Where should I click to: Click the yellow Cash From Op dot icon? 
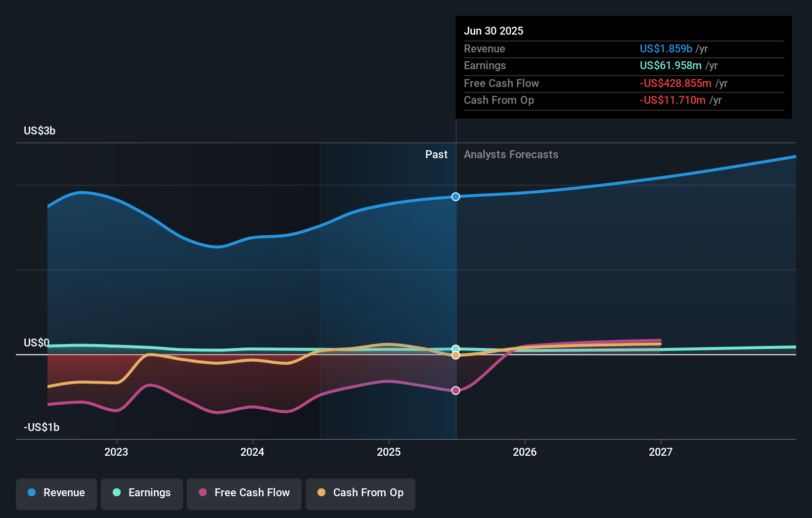[321, 493]
